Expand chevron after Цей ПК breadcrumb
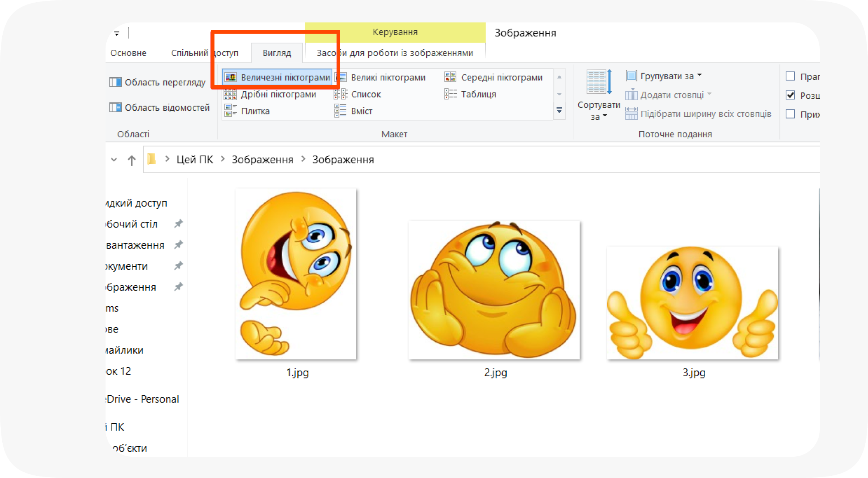The width and height of the screenshot is (868, 478). coord(223,159)
